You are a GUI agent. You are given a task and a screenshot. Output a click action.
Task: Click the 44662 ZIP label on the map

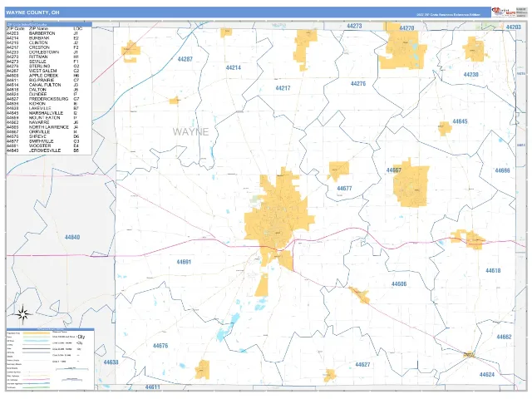tap(505, 337)
